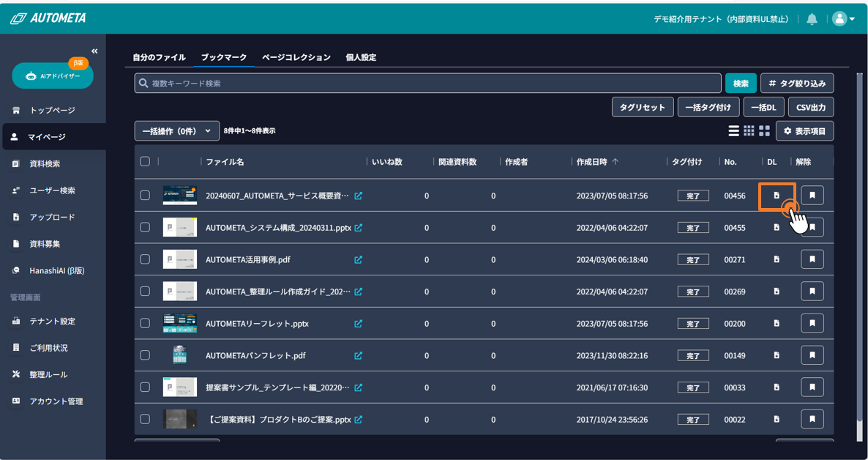The image size is (868, 460).
Task: Go to トップページ in sidebar
Action: [53, 111]
